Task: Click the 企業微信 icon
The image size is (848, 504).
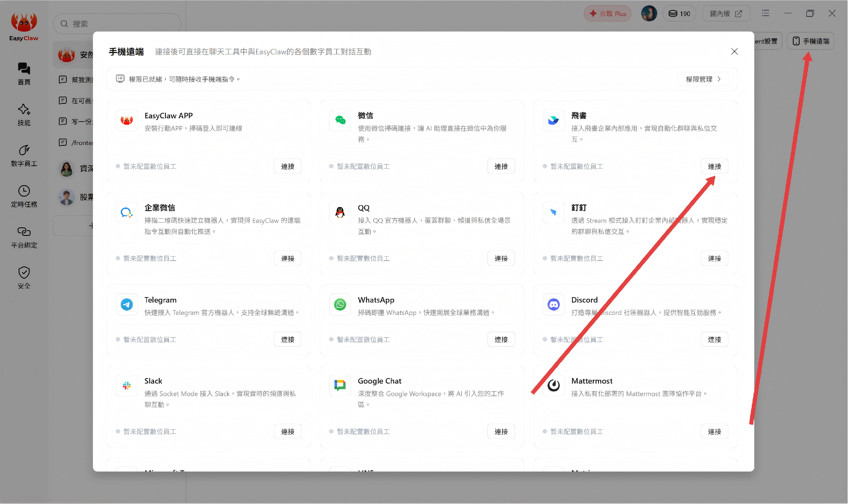Action: [x=127, y=212]
